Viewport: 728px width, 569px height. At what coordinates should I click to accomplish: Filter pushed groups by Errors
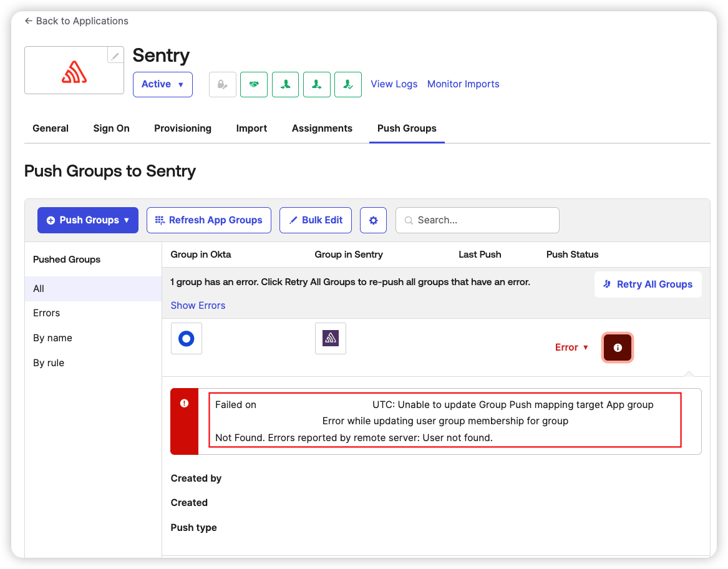(x=94, y=313)
